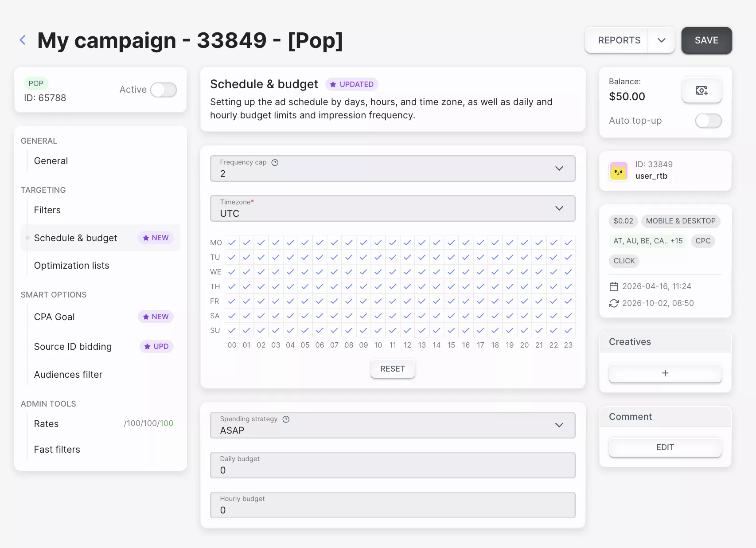Click the Daily budget input field
This screenshot has width=756, height=548.
tap(393, 465)
